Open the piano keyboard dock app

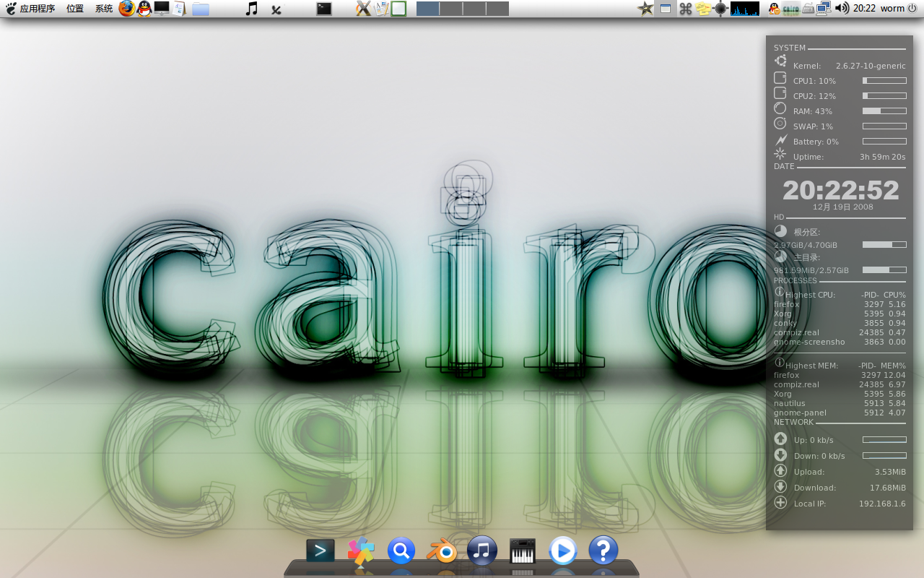pyautogui.click(x=523, y=551)
